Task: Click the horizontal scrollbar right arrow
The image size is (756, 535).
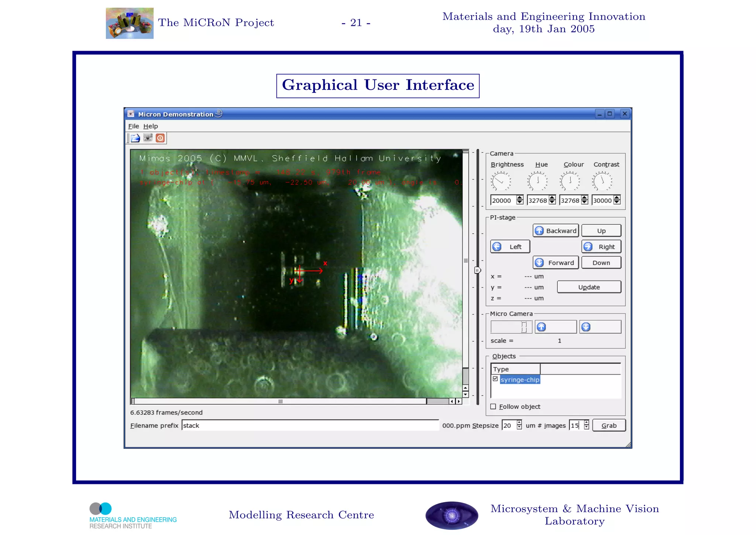Action: click(x=458, y=401)
